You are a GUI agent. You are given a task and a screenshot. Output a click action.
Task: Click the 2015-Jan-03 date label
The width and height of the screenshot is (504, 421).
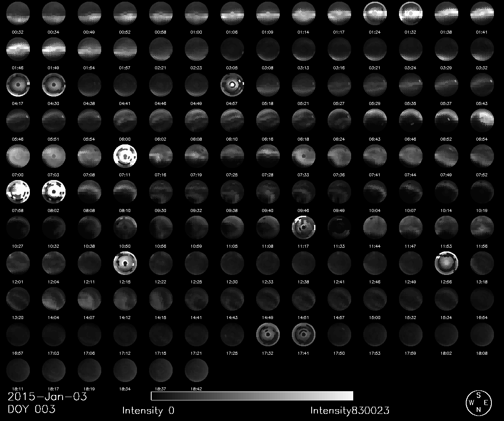click(47, 396)
